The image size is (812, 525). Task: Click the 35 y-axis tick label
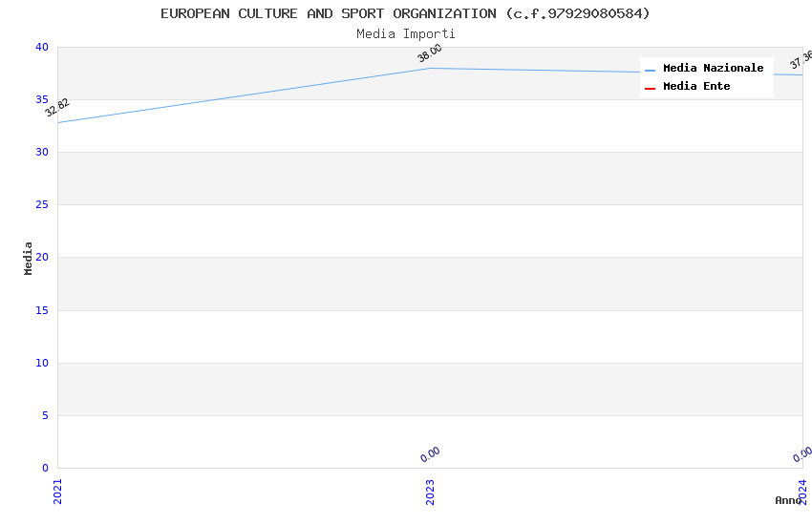pyautogui.click(x=42, y=99)
